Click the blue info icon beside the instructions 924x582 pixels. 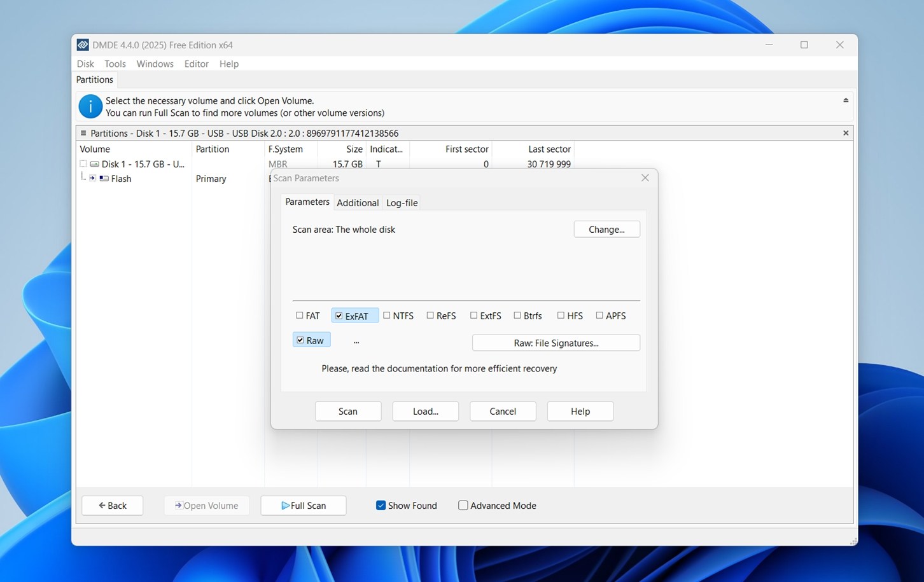[90, 106]
